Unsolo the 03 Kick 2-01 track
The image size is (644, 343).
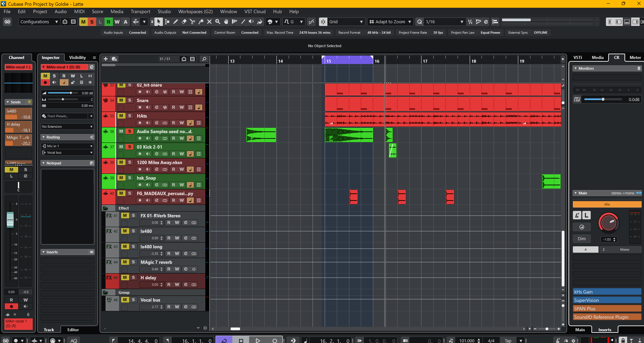tap(129, 147)
